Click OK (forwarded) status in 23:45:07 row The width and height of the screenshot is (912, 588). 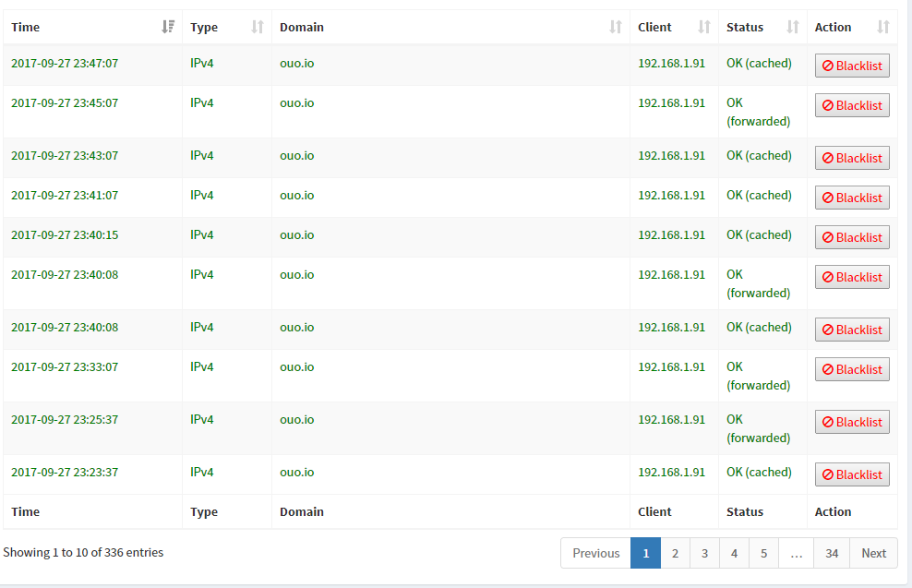pyautogui.click(x=759, y=112)
